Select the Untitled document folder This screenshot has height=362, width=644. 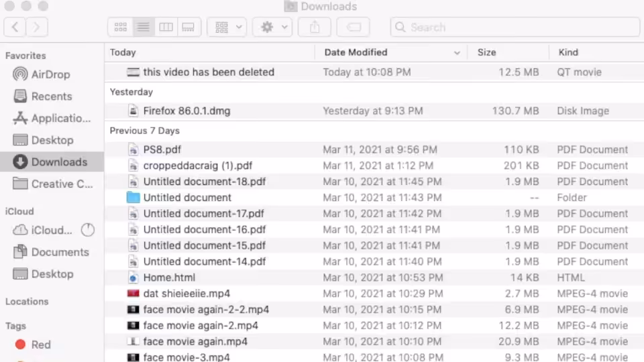(374, 197)
